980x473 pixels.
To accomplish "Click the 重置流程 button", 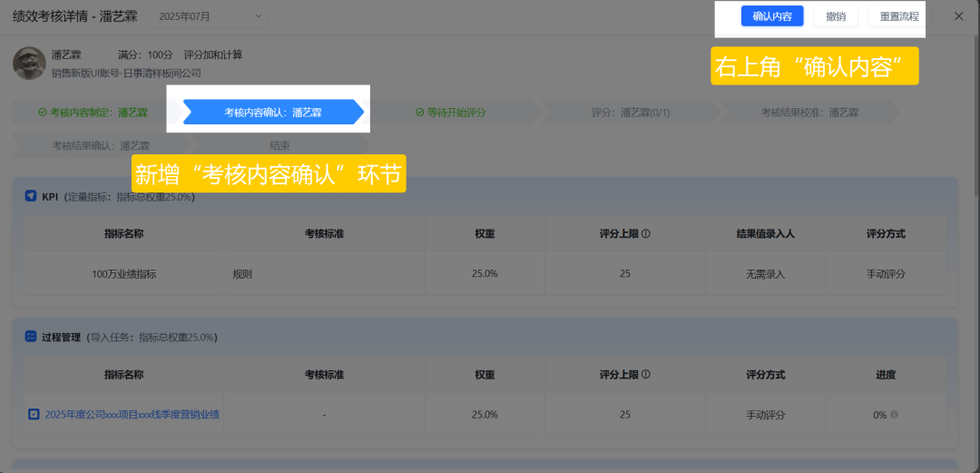I will tap(898, 16).
